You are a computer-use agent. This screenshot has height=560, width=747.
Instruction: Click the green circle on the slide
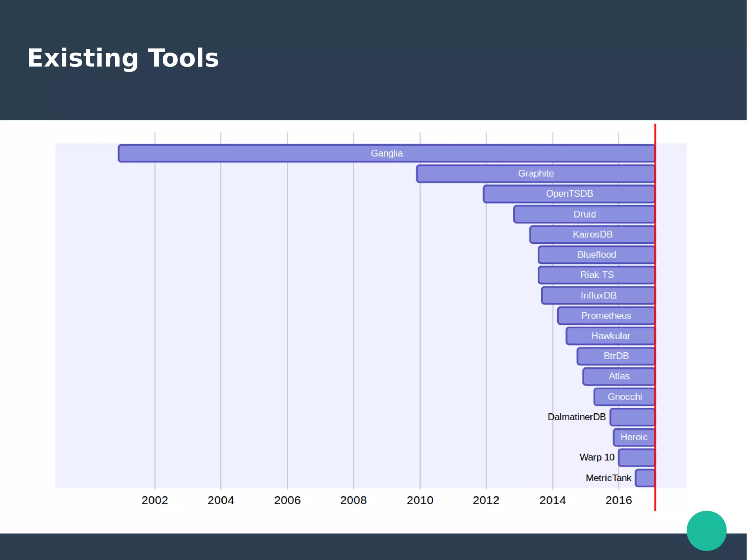(707, 531)
